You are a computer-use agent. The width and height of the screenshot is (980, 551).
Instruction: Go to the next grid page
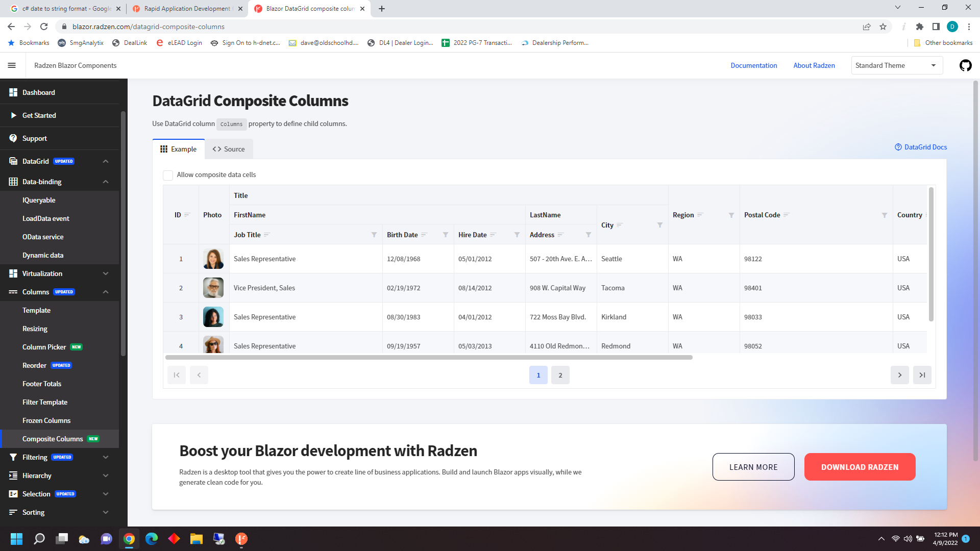pyautogui.click(x=900, y=375)
